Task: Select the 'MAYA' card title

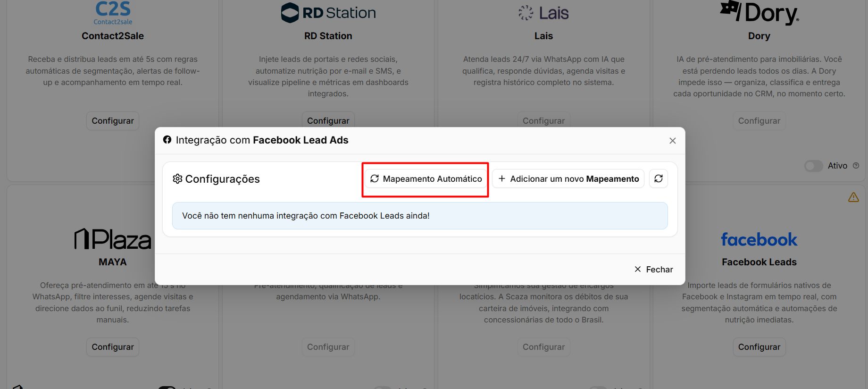Action: tap(113, 262)
